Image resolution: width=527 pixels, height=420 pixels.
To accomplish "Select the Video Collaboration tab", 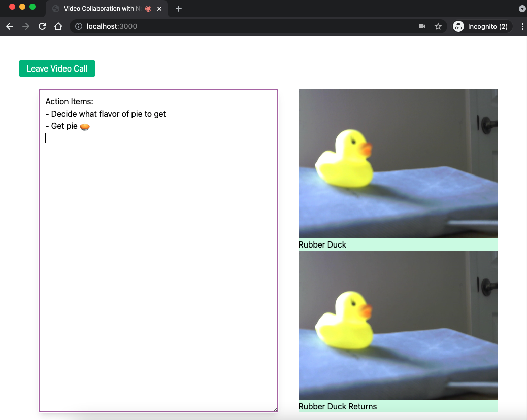I will tap(106, 9).
